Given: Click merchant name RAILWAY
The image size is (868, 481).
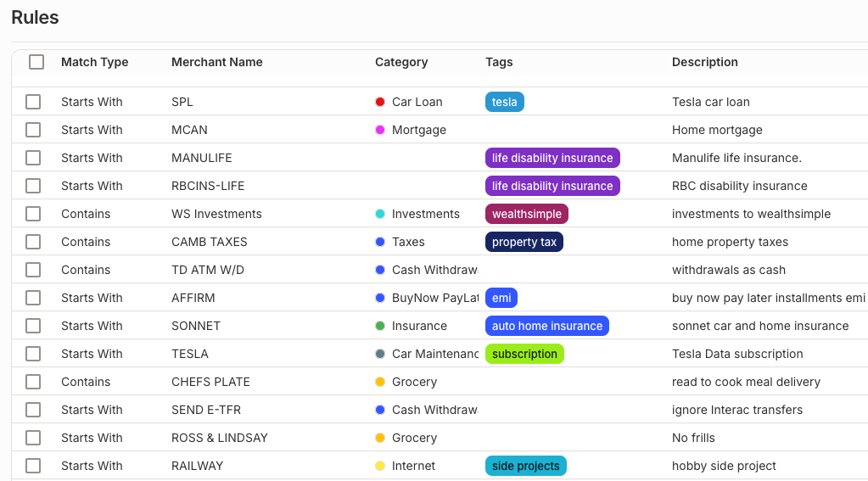Looking at the screenshot, I should pyautogui.click(x=197, y=466).
